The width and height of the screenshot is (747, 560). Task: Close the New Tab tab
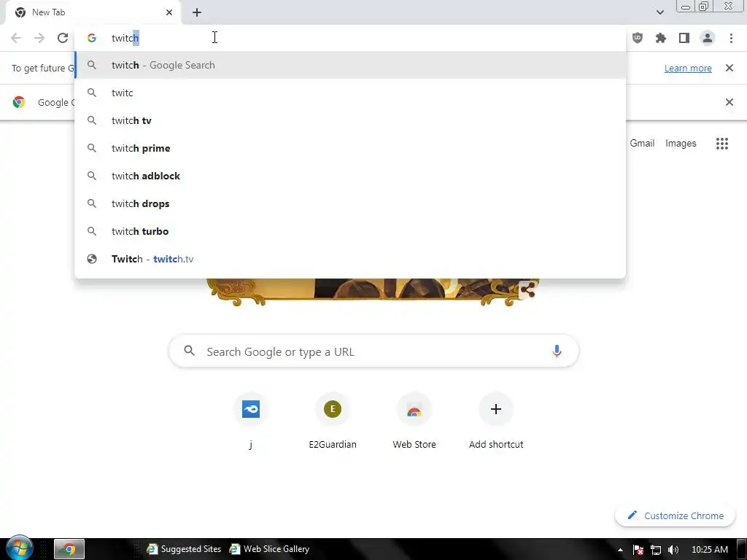pos(169,12)
